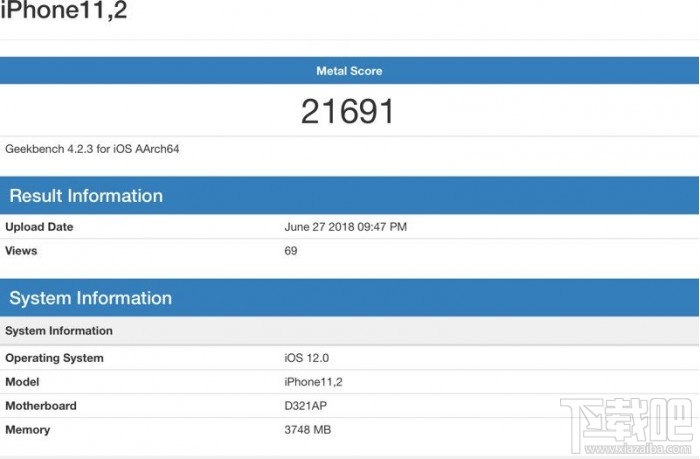Select the Geekbench 4.2.3 for iOS AArch64 text

[x=92, y=149]
